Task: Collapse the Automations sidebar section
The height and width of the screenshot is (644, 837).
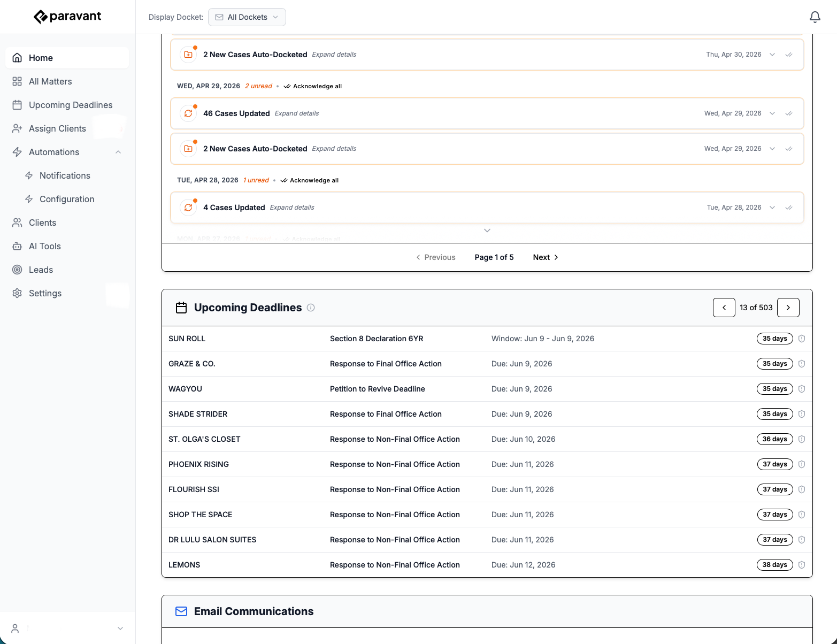Action: (x=118, y=152)
